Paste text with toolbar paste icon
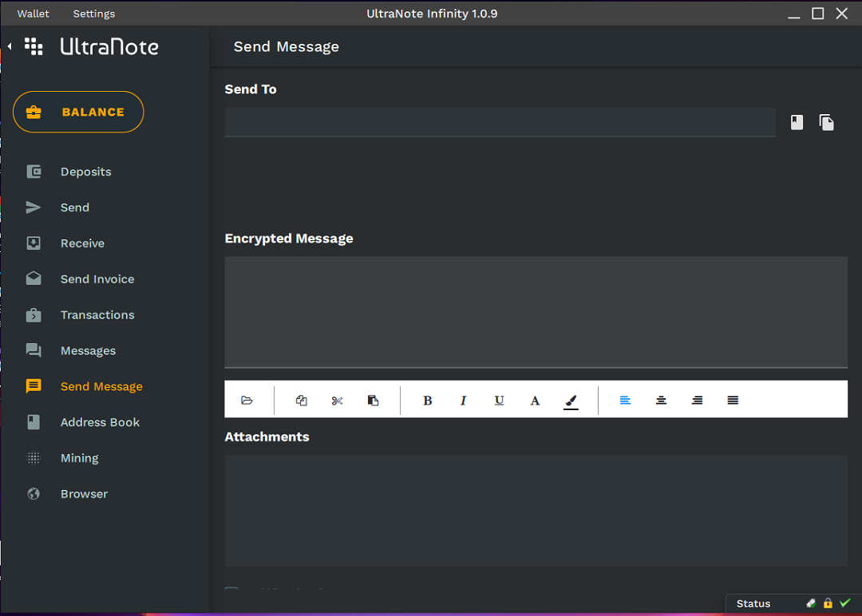Image resolution: width=862 pixels, height=616 pixels. pos(373,400)
